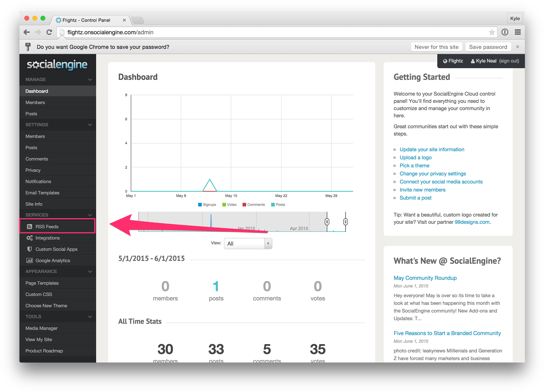Open Members under SETTINGS
Viewport: 544px width, 392px height.
coord(57,136)
